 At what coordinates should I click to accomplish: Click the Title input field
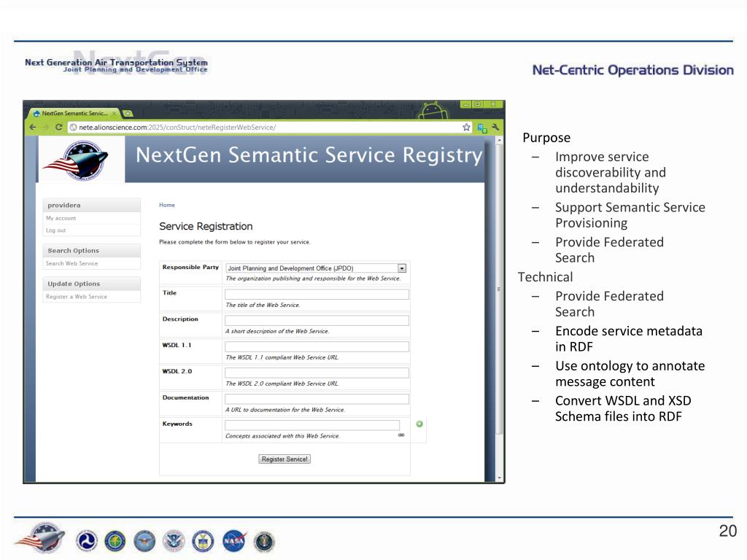317,295
